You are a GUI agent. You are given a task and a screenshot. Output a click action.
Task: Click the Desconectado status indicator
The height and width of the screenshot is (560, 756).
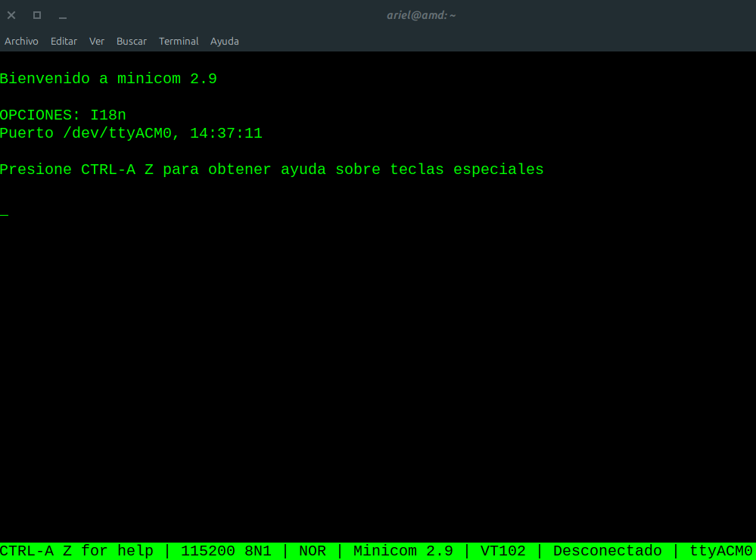[607, 550]
